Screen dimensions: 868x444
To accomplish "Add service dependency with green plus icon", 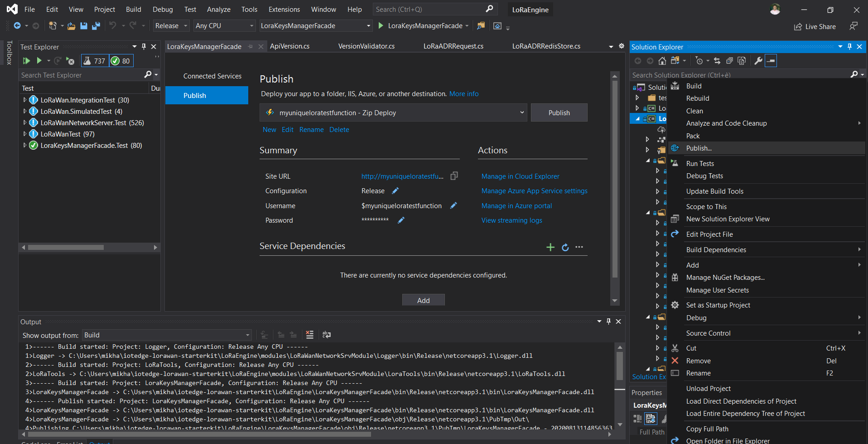I will click(550, 247).
